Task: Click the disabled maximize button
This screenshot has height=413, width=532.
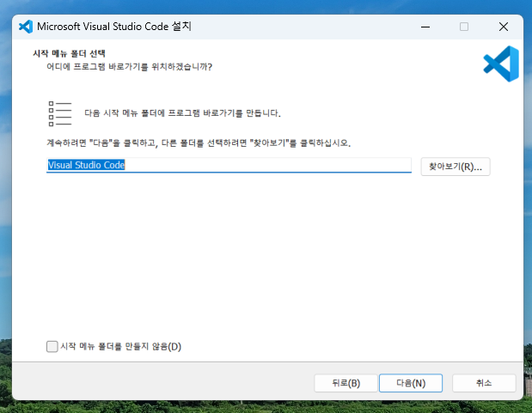Action: (464, 27)
